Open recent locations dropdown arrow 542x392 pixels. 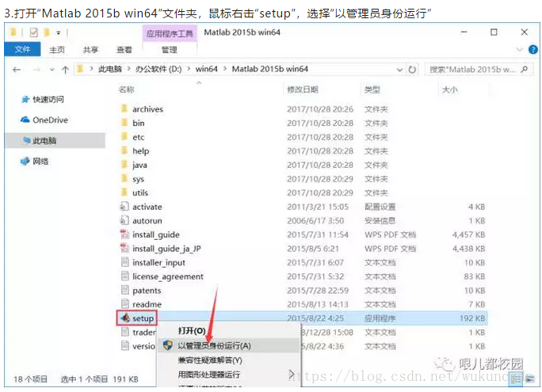pos(52,70)
